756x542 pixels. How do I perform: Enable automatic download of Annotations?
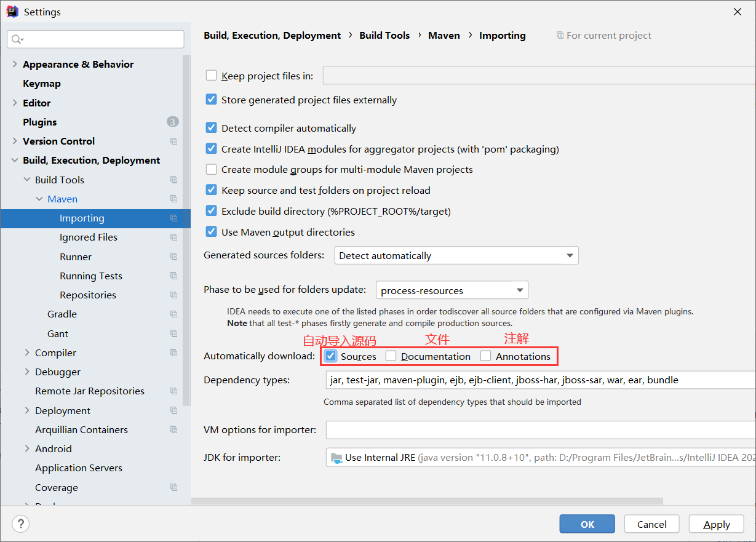486,356
